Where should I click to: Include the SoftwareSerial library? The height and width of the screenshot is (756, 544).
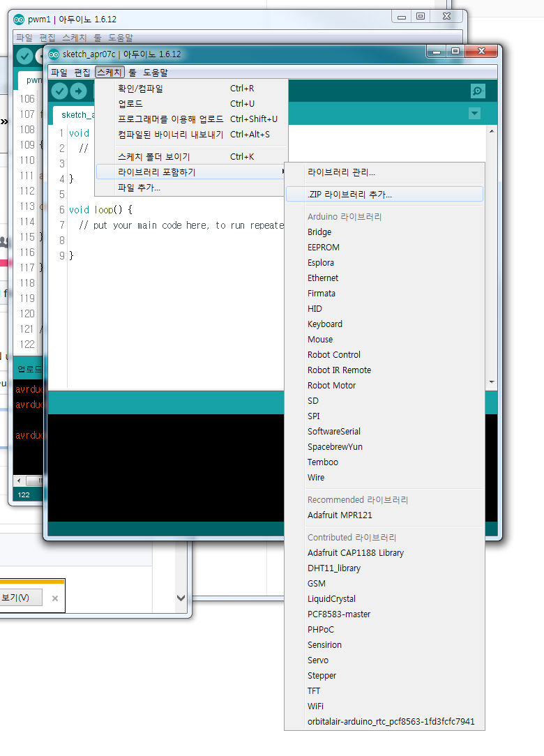(x=384, y=432)
